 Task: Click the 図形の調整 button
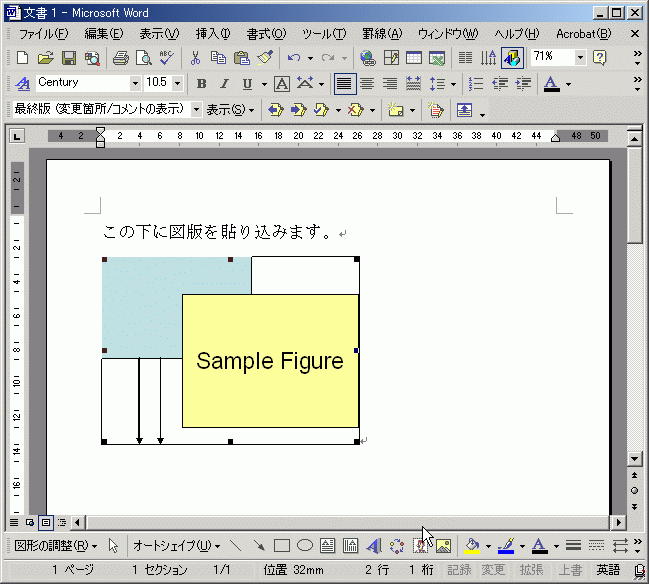tap(55, 546)
